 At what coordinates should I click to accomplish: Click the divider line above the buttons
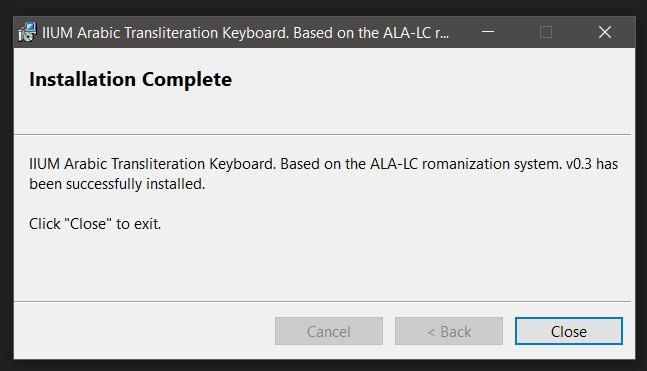click(322, 301)
